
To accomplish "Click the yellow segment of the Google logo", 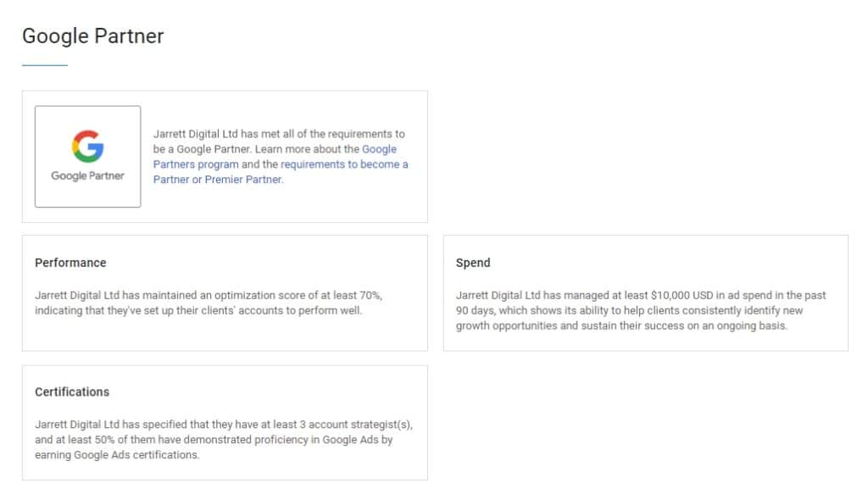I will 75,146.
